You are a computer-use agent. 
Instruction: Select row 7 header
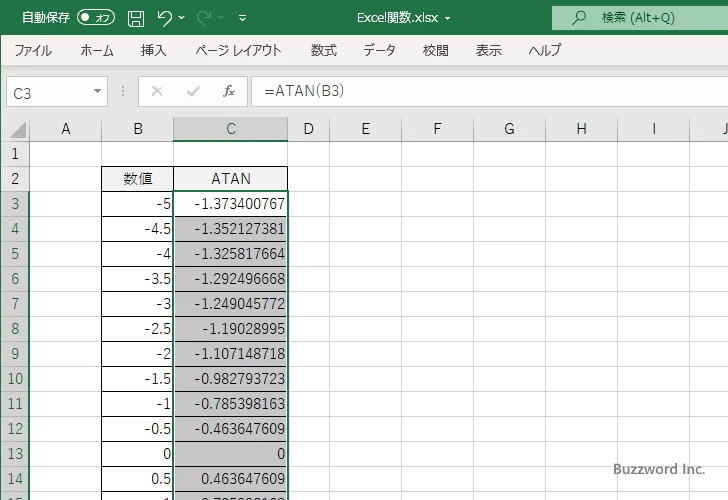point(15,304)
